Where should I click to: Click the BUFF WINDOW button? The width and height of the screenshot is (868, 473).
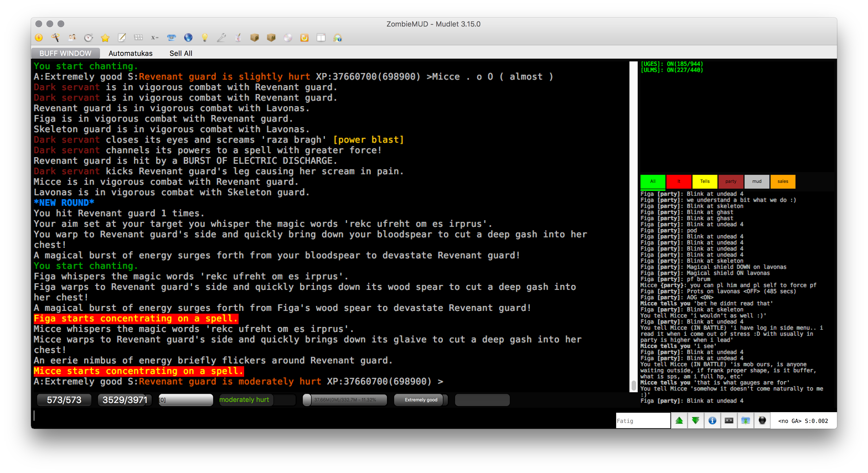tap(65, 53)
